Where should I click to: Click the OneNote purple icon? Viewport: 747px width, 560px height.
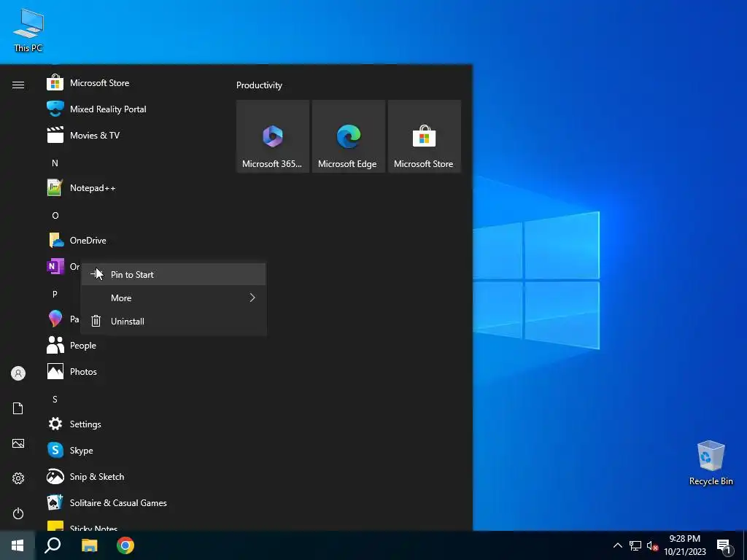point(55,266)
